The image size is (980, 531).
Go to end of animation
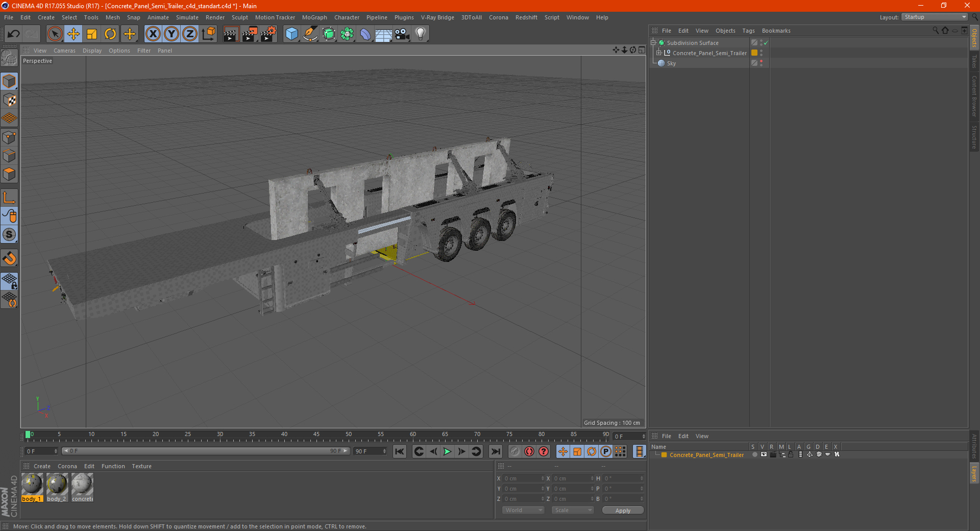[495, 451]
